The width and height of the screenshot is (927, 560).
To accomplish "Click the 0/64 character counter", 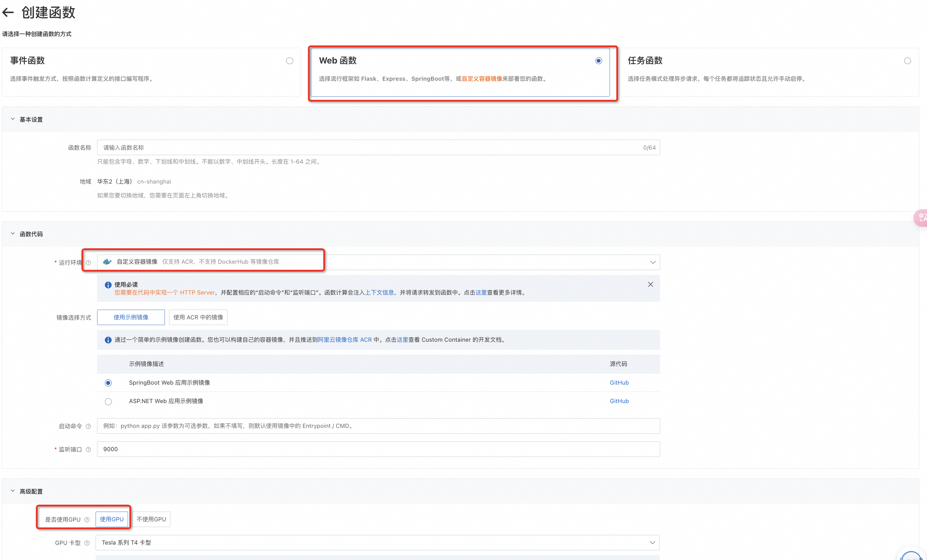I will click(649, 148).
